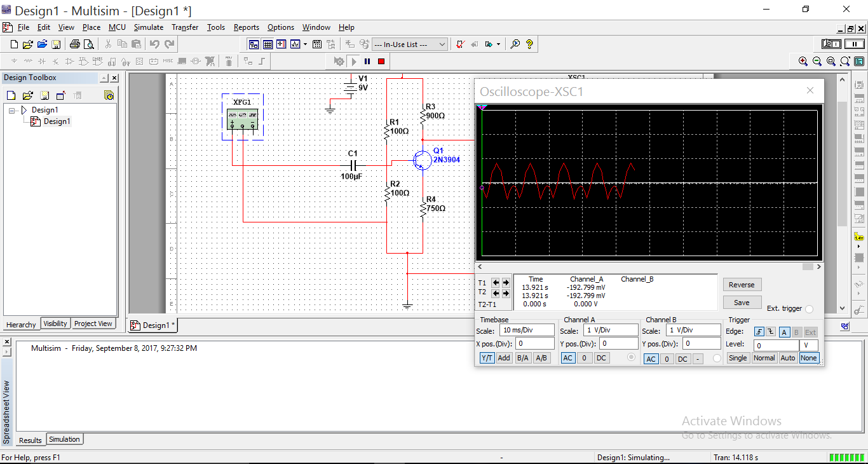Viewport: 868px width, 464px height.
Task: Set trigger mode to Normal
Action: coord(764,358)
